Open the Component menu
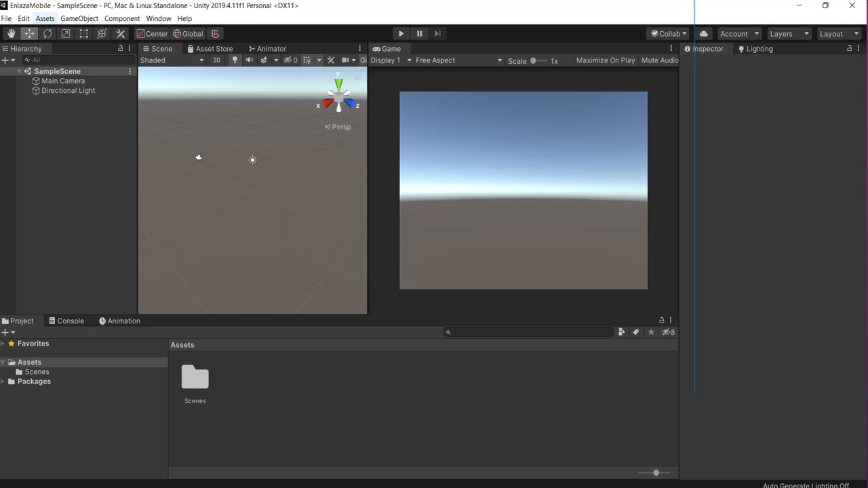Screen dimensions: 868x488 pyautogui.click(x=122, y=18)
